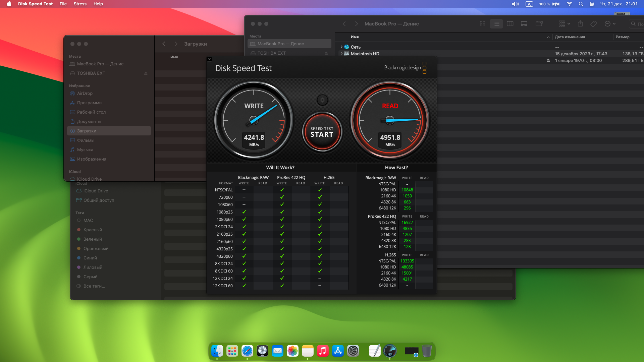
Task: Switch MacBook Pro Finder window to gallery view
Action: tap(524, 24)
